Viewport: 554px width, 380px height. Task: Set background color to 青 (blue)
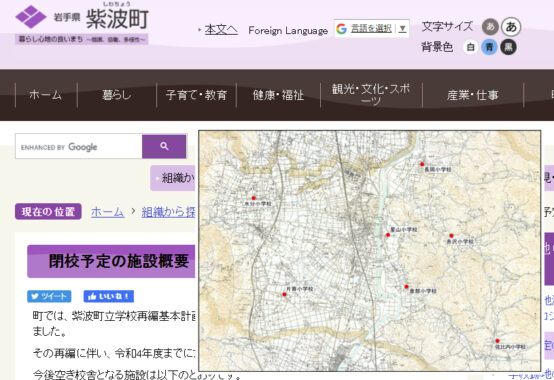click(489, 47)
